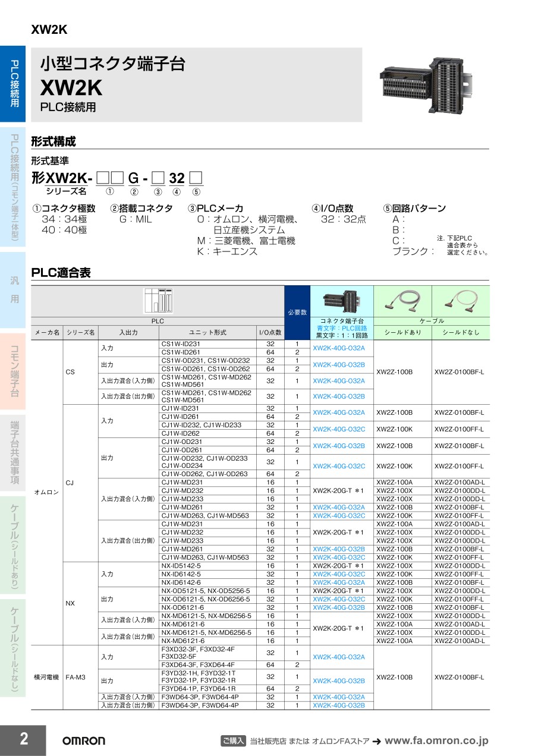
Task: Open the ケーブル(シールドあり) side tab
Action: tap(13, 547)
